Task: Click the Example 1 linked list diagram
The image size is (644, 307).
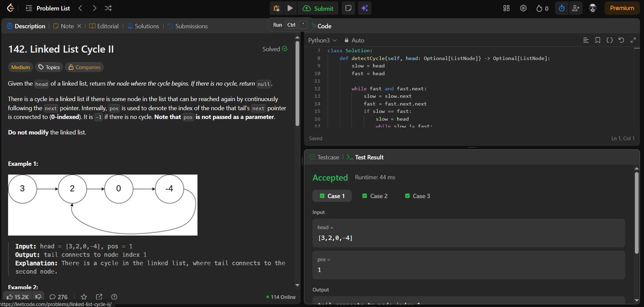Action: coord(103,205)
